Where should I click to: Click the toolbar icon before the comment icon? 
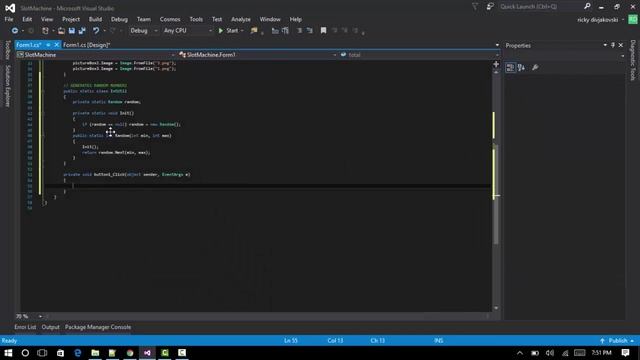coord(285,31)
